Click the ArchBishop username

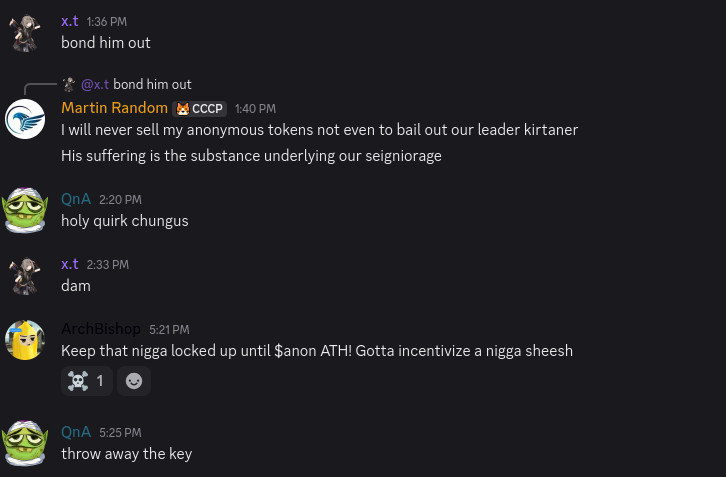click(101, 329)
